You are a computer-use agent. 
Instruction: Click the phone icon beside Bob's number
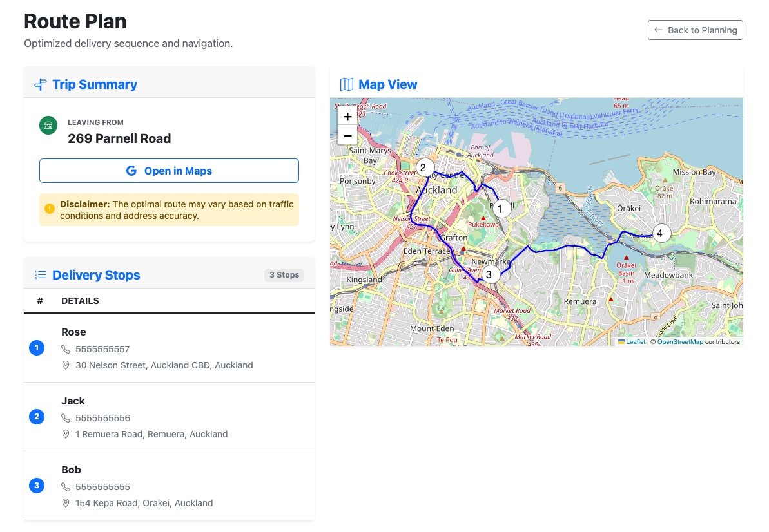[65, 486]
